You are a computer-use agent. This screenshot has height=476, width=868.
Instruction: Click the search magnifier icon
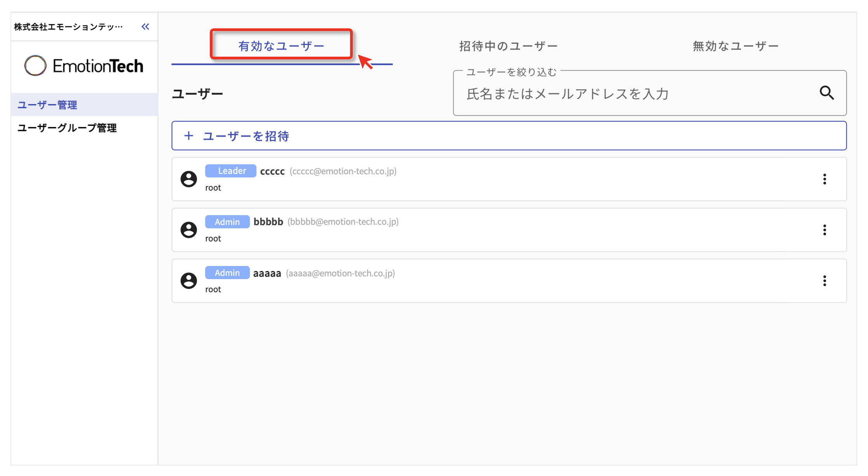point(826,93)
